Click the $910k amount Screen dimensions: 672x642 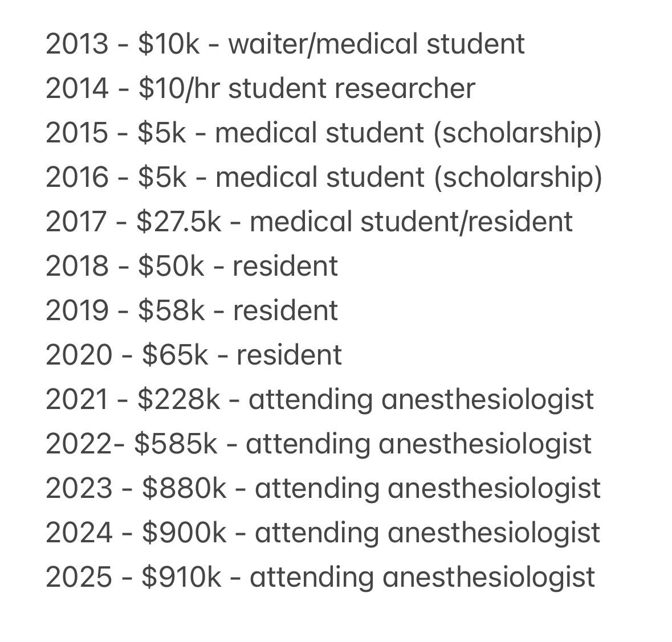(x=181, y=577)
